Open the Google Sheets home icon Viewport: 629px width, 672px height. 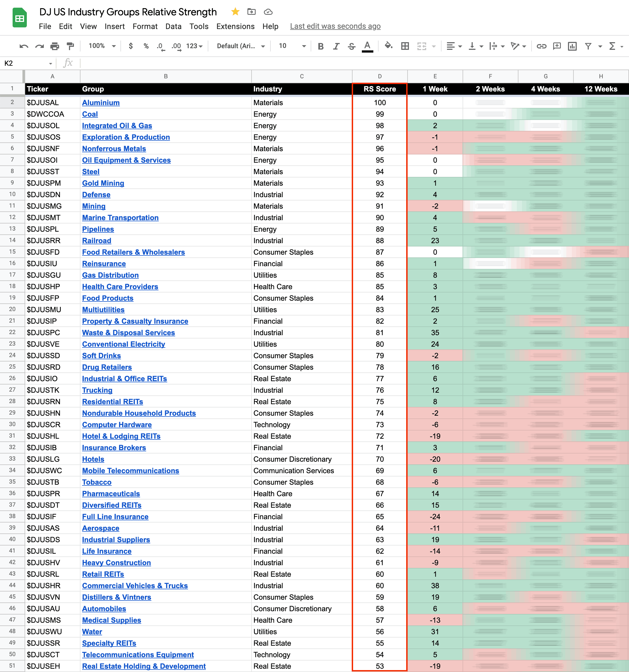coord(20,18)
